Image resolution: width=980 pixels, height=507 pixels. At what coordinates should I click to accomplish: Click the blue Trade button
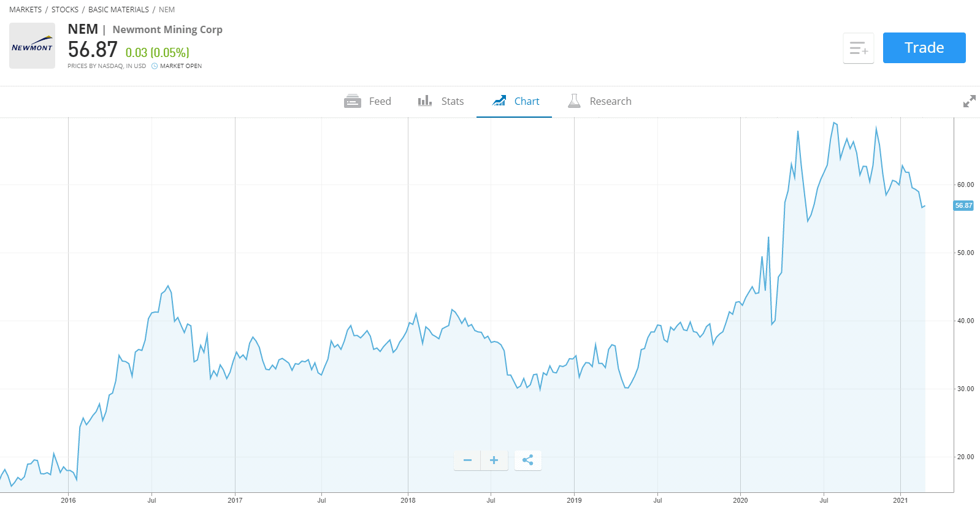tap(924, 48)
